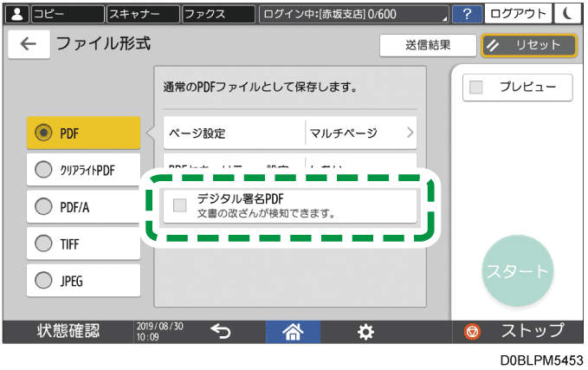The width and height of the screenshot is (588, 370).
Task: Open the login status dropdown
Action: [x=354, y=14]
